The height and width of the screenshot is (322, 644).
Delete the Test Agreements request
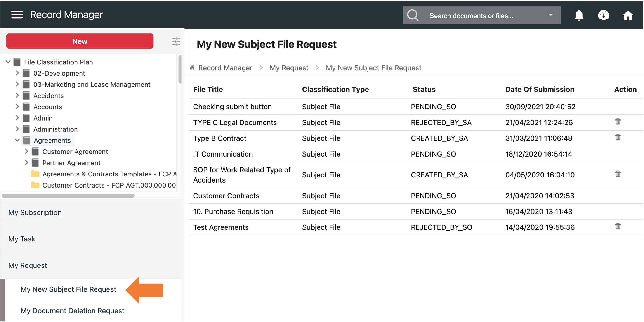pyautogui.click(x=618, y=226)
